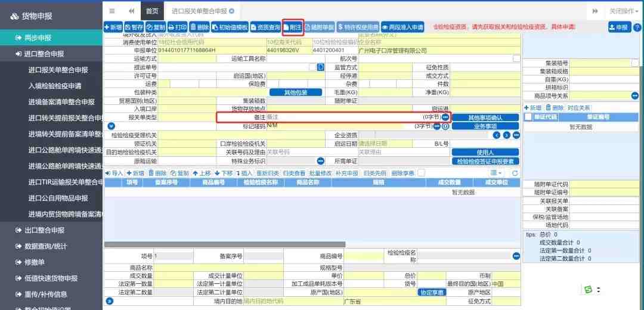This screenshot has height=310, width=644.
Task: Toggle the checkbox beside 集装箱号 field
Action: tap(635, 63)
